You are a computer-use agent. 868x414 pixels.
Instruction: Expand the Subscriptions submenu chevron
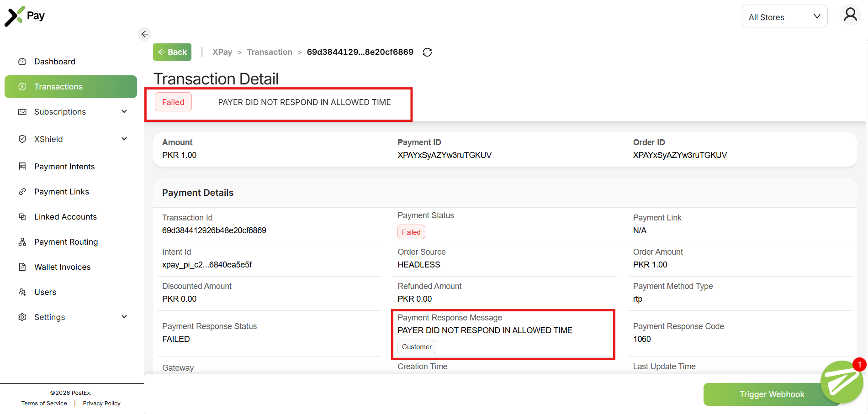coord(124,111)
